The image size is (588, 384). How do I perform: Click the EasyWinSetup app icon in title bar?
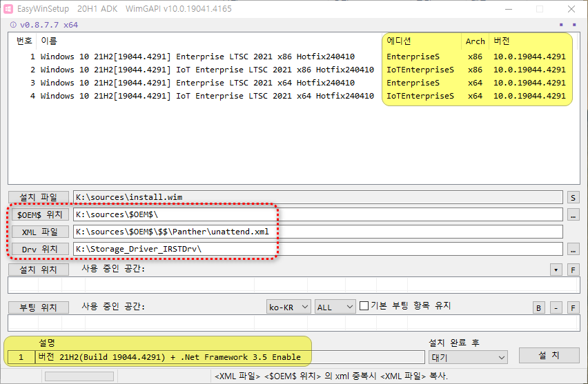8,8
